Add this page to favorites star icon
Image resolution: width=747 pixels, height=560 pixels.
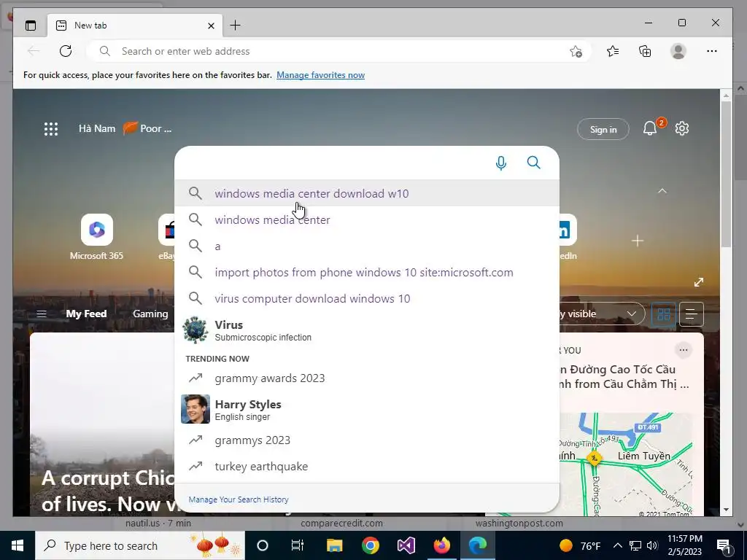pos(576,52)
